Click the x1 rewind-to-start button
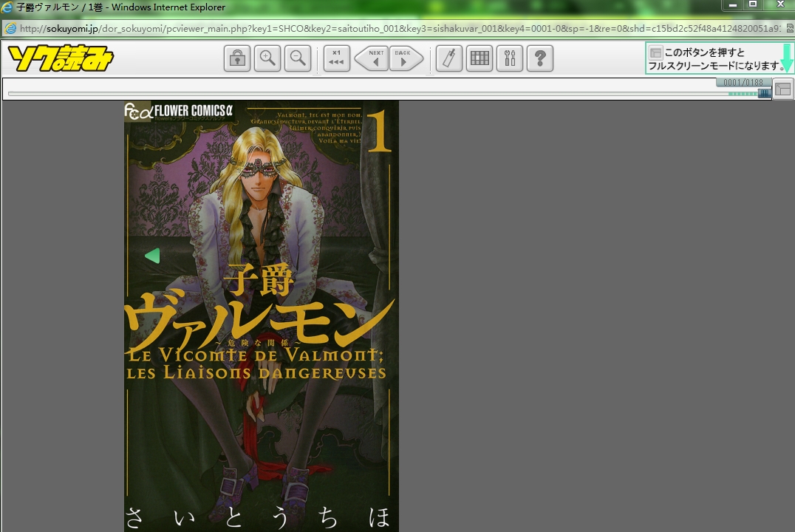 (337, 58)
